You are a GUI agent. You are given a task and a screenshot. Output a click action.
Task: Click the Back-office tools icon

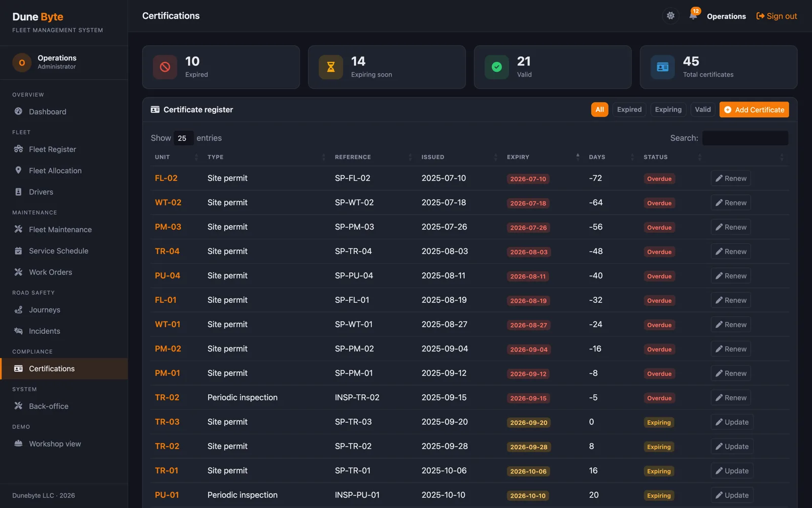point(18,406)
